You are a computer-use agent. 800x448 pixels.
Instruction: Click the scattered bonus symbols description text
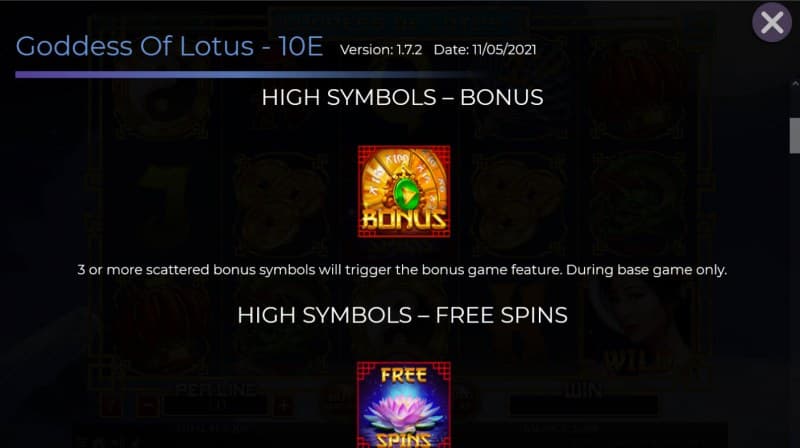(x=402, y=270)
